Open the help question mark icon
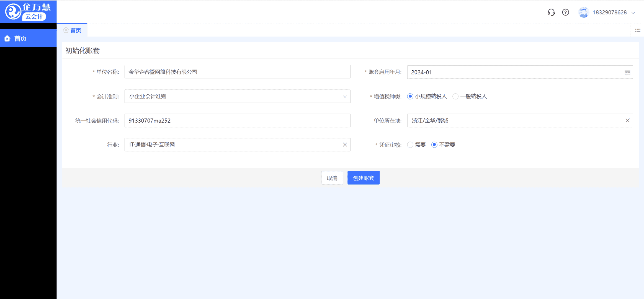644x299 pixels. [x=566, y=12]
